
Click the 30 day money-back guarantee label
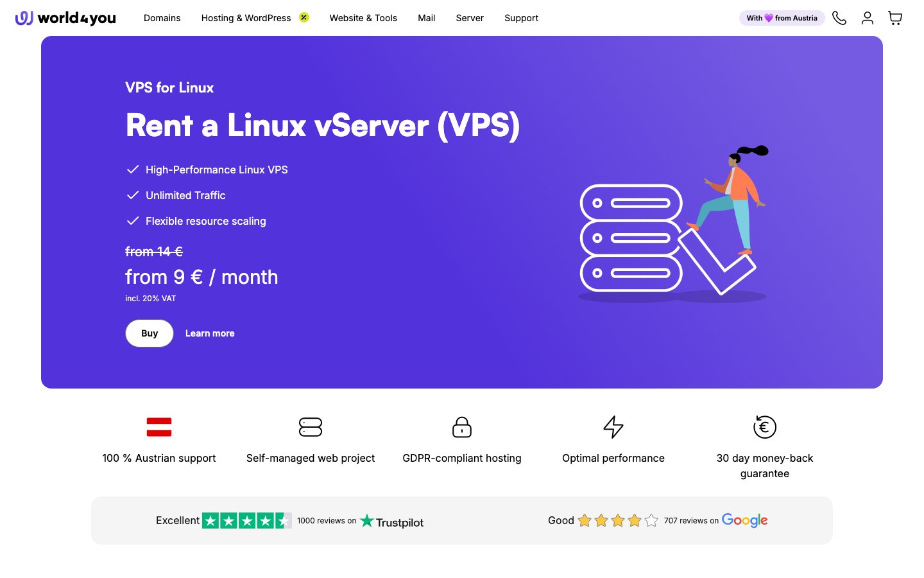(765, 466)
